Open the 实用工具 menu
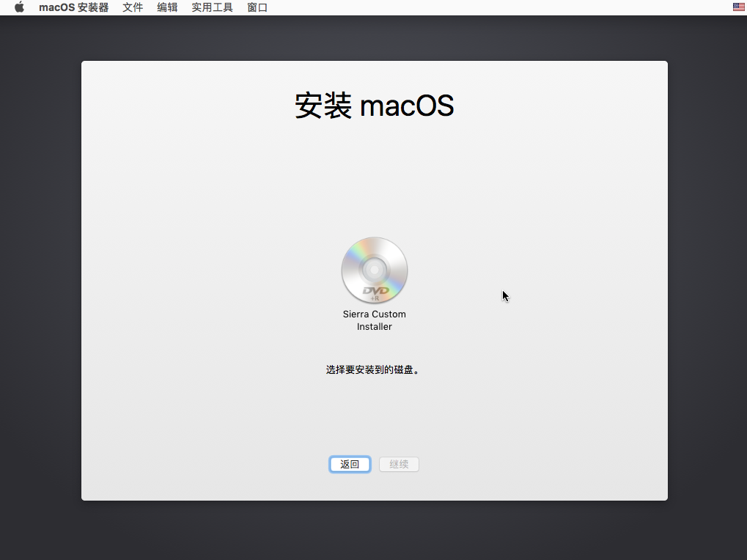Image resolution: width=747 pixels, height=560 pixels. click(x=212, y=7)
